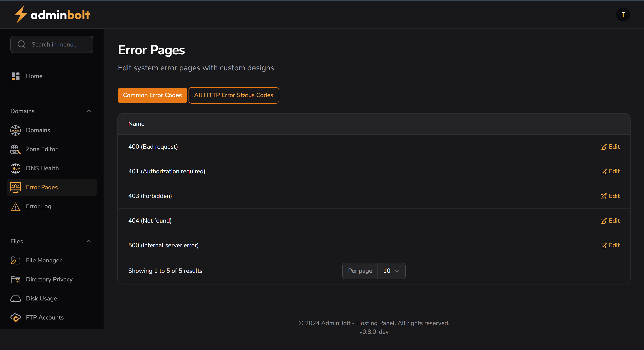
Task: Open Zone Editor via its DNS icon
Action: tap(15, 149)
